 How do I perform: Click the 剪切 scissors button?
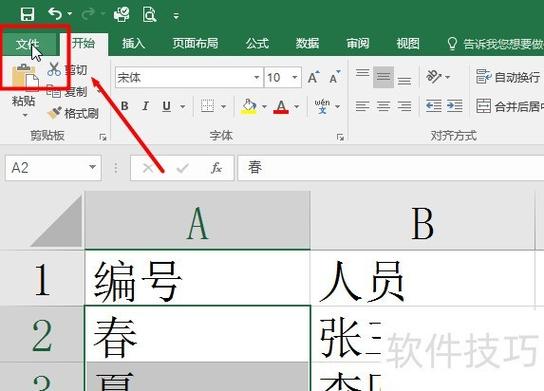(x=67, y=69)
